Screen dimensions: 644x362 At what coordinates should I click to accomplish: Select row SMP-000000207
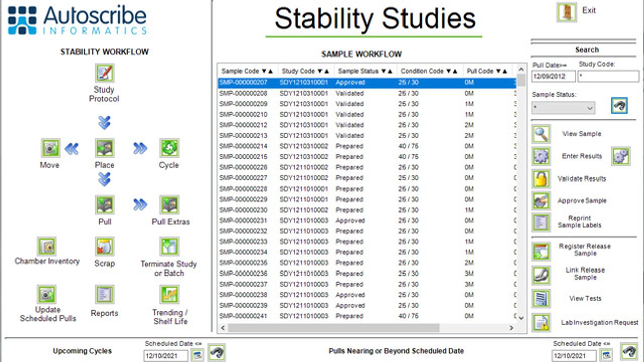click(367, 82)
